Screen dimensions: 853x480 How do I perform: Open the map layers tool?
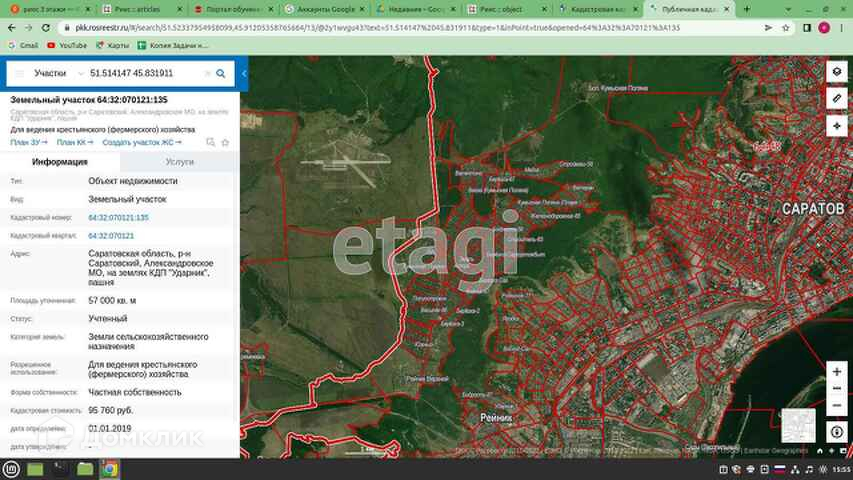pos(837,72)
